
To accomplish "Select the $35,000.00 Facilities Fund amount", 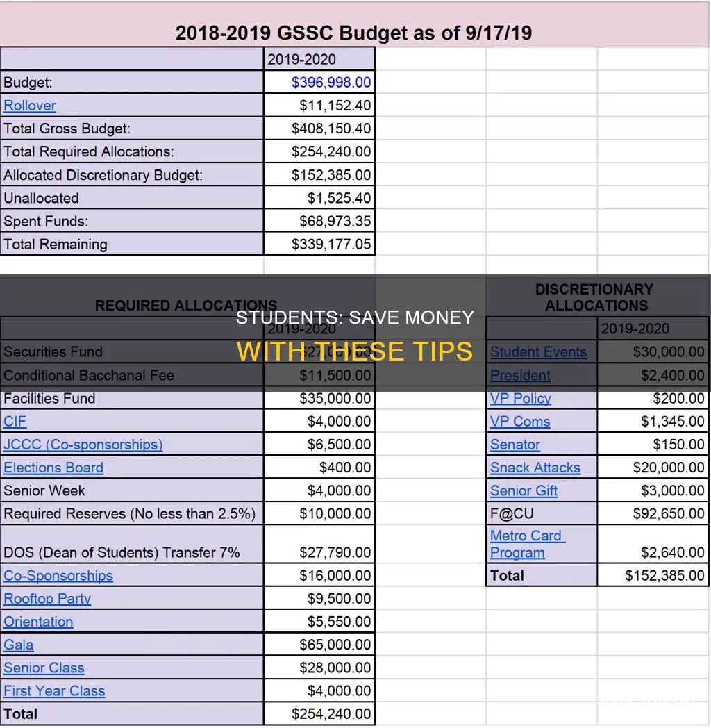I will (319, 398).
